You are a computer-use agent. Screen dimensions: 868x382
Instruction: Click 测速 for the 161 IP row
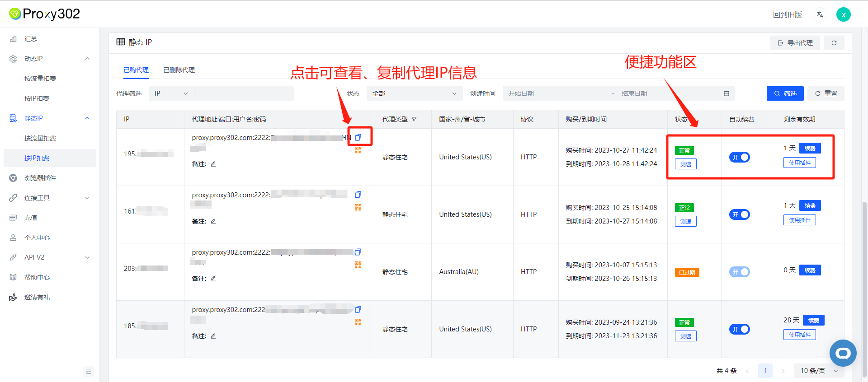click(x=686, y=221)
